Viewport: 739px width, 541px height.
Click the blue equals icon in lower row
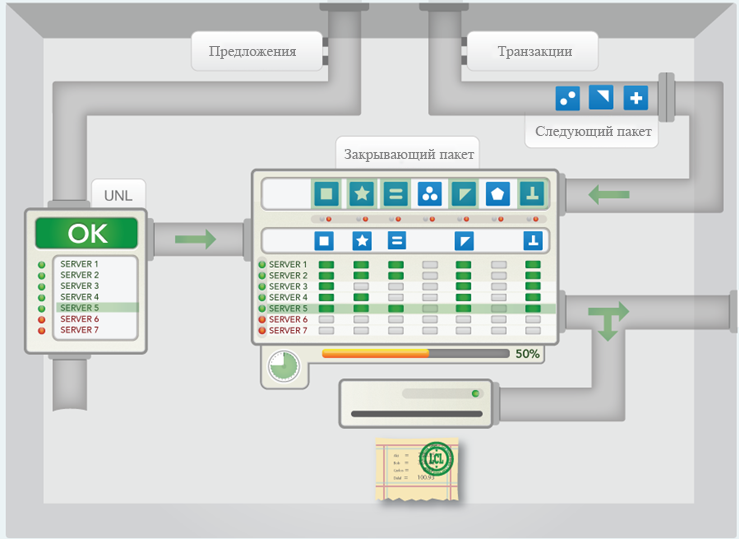coord(397,241)
